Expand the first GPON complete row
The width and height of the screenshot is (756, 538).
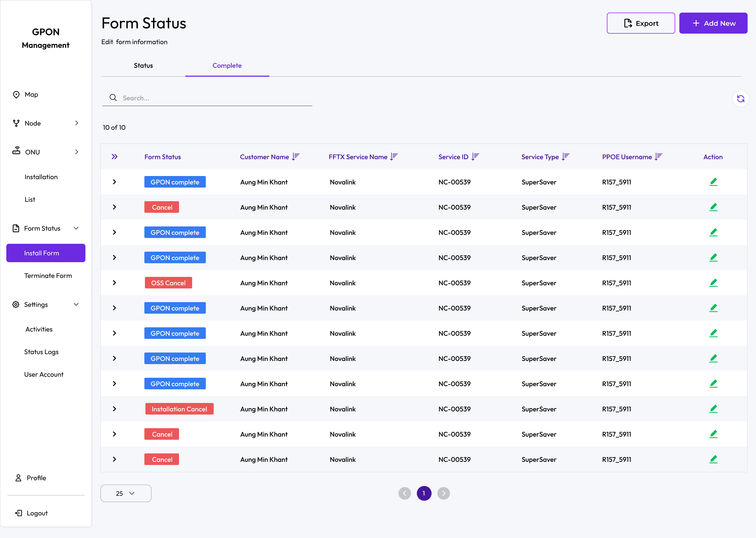coord(114,182)
